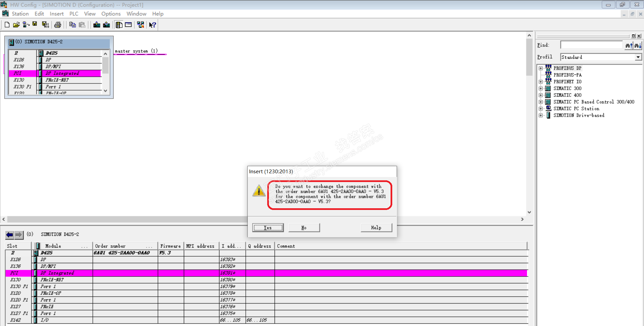Click the SIMATIC PC Station catalog icon

548,108
